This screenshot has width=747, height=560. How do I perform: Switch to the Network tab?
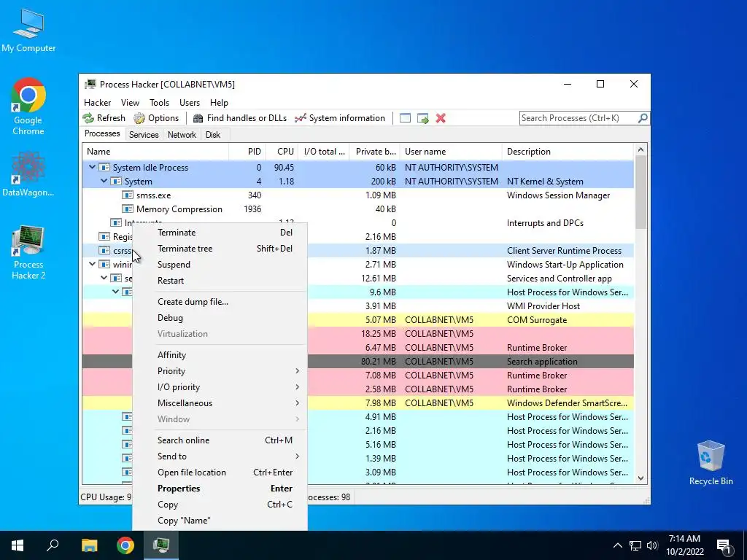[182, 135]
